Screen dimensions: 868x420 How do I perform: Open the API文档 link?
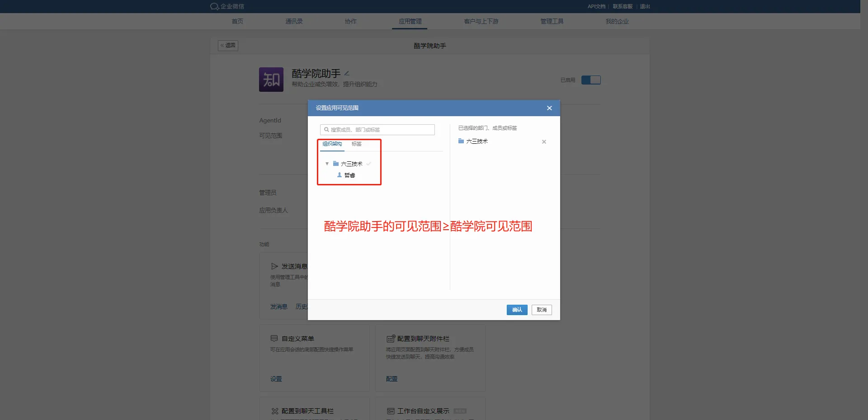(596, 6)
